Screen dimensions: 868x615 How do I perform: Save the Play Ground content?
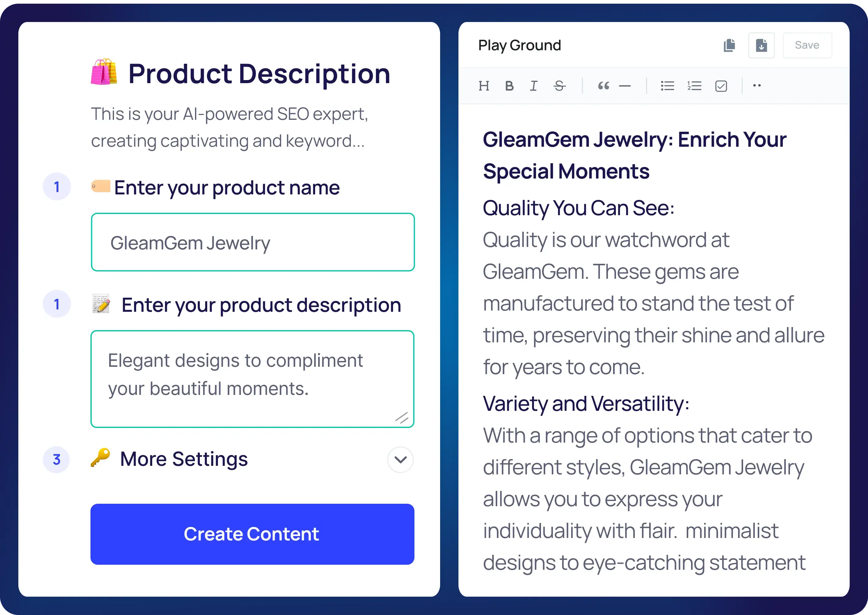tap(807, 45)
